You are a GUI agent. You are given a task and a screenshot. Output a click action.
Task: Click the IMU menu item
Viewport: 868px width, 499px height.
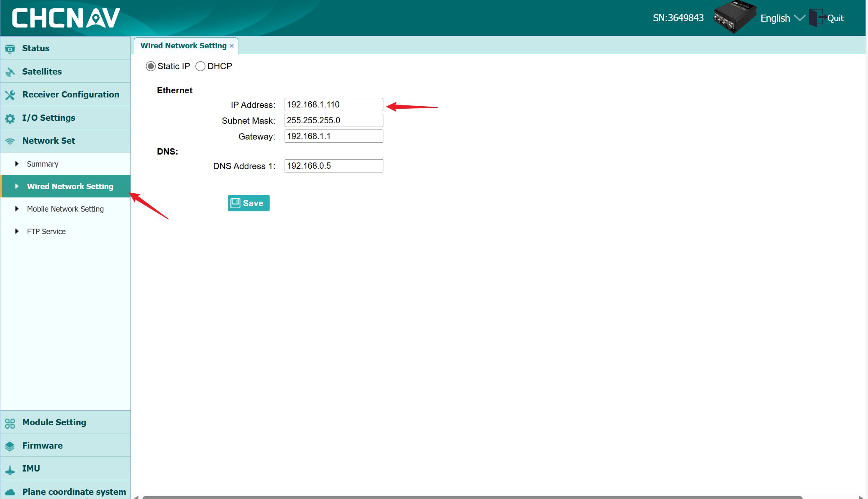click(x=65, y=468)
